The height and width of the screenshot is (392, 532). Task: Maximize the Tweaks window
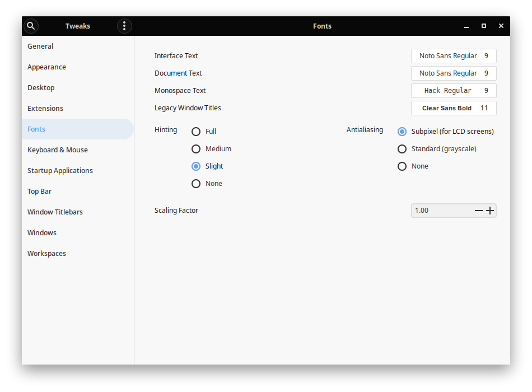[484, 26]
